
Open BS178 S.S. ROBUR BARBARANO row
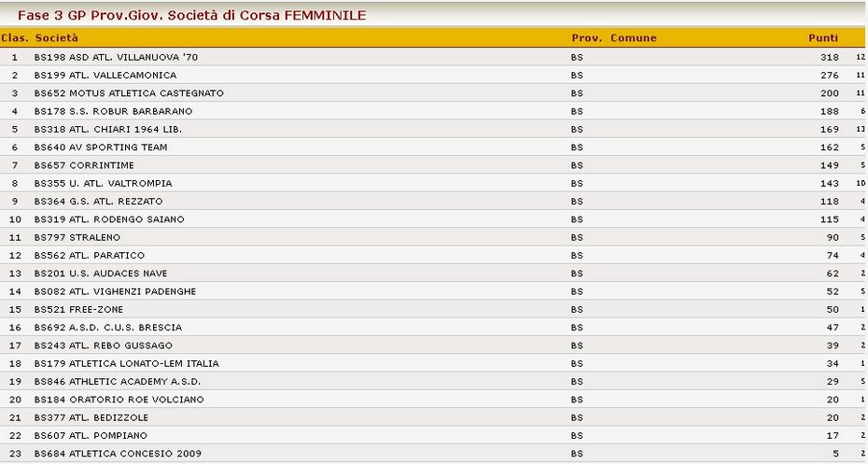(434, 111)
